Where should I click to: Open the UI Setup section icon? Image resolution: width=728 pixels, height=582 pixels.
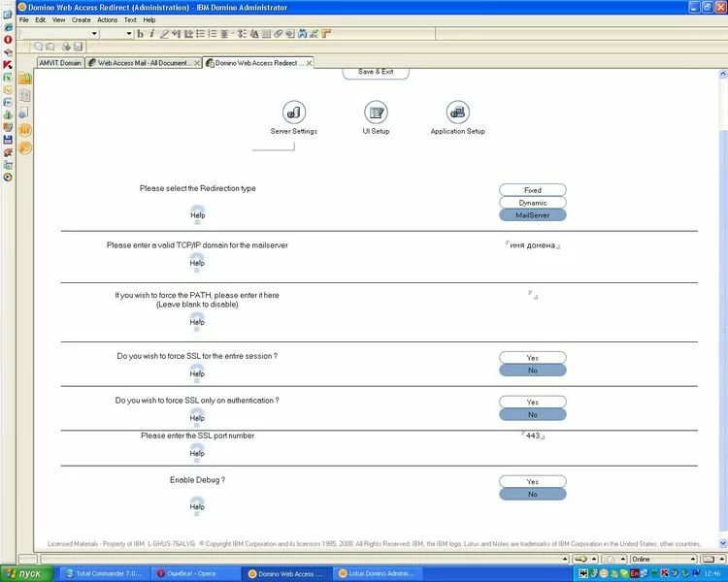[376, 112]
